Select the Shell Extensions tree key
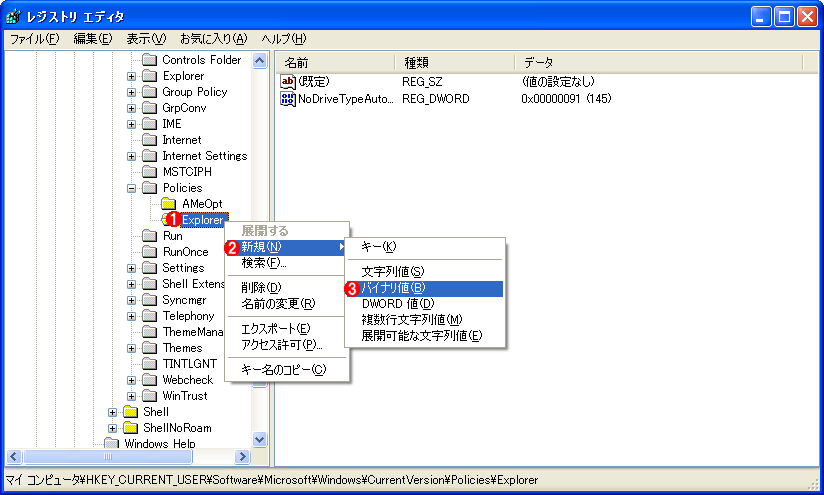Screen dimensions: 824x495 193,284
